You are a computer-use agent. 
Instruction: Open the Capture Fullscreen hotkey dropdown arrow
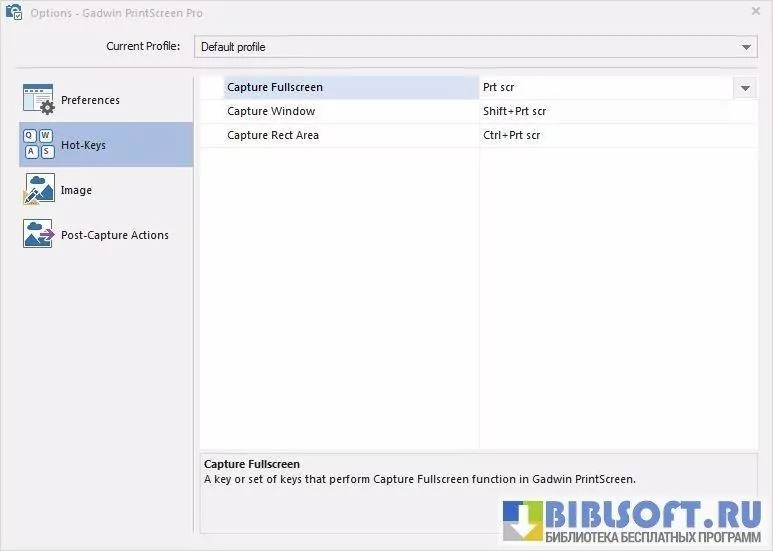pos(745,88)
